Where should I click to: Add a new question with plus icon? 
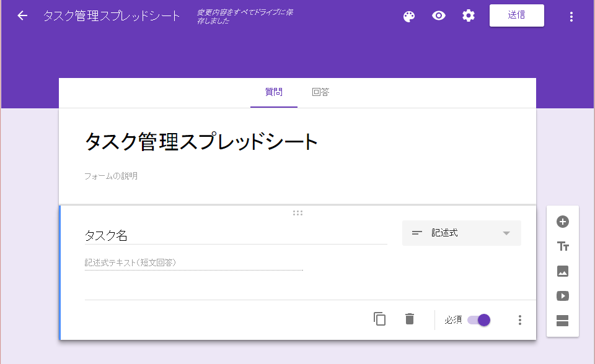562,222
